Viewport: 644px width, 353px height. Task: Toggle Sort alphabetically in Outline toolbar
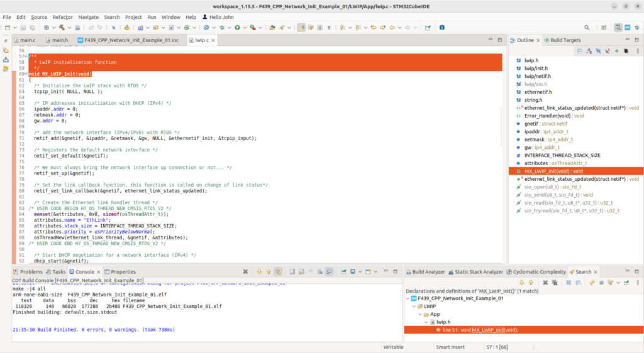589,51
